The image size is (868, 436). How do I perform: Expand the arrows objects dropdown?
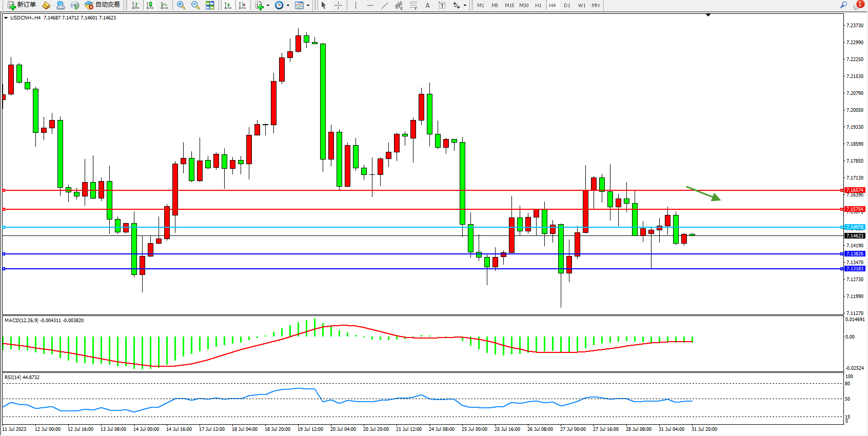[x=465, y=5]
